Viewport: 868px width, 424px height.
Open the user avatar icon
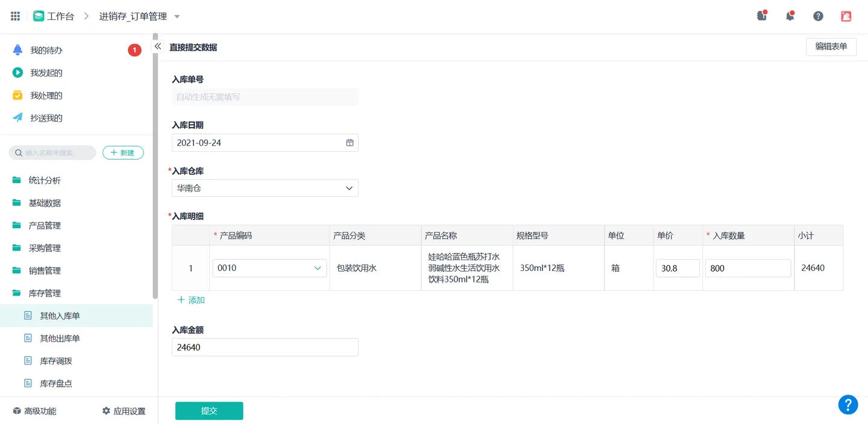pos(846,16)
